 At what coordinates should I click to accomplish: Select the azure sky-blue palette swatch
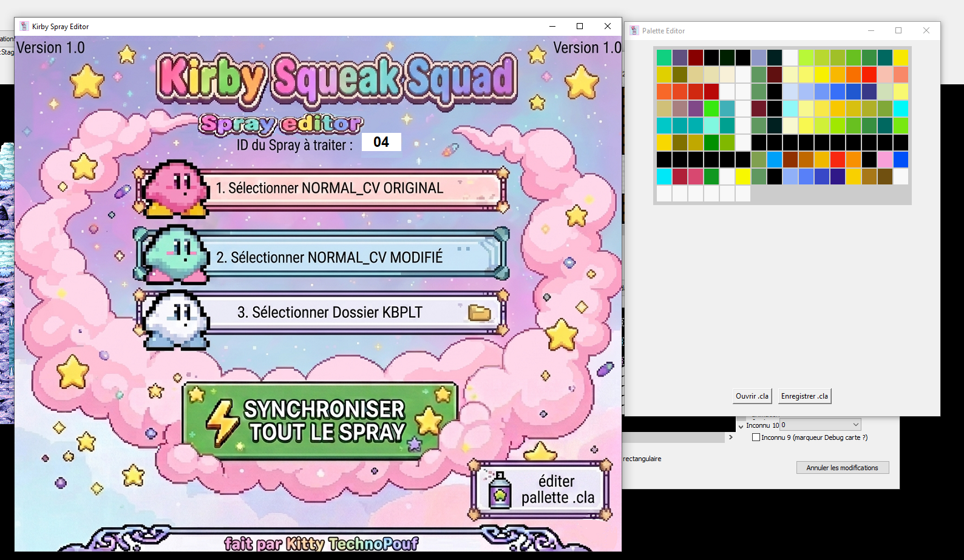pyautogui.click(x=775, y=160)
